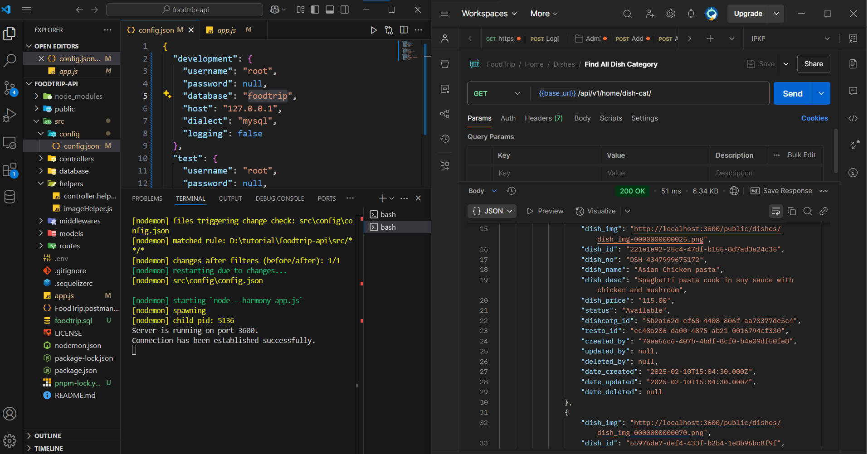Expand the TIMELINE section
Screen dimensions: 868x454
pos(72,448)
